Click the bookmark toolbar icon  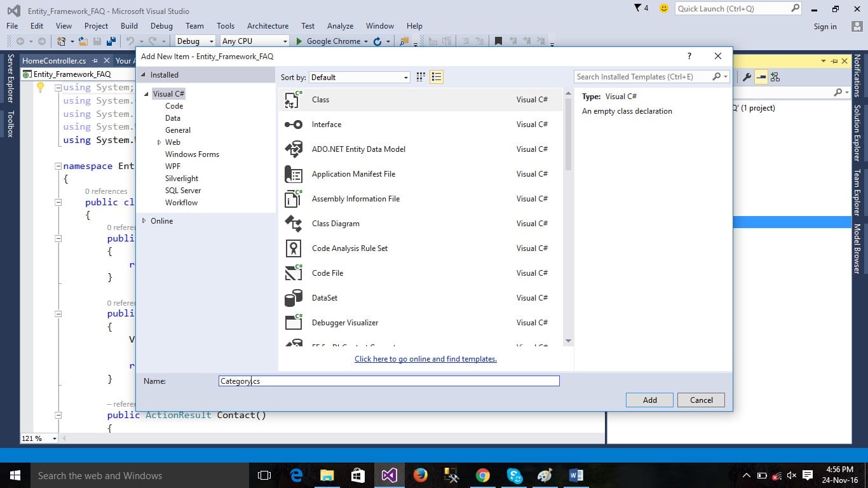pos(498,41)
